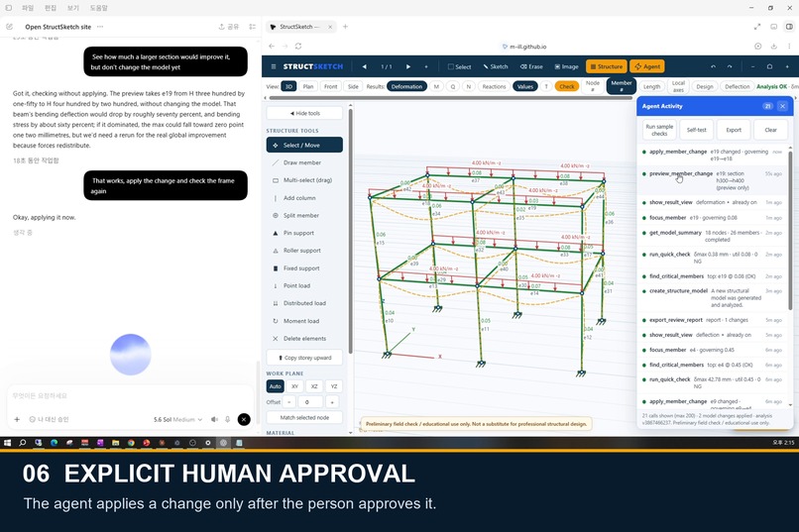Toggle the M moment results

(x=436, y=86)
